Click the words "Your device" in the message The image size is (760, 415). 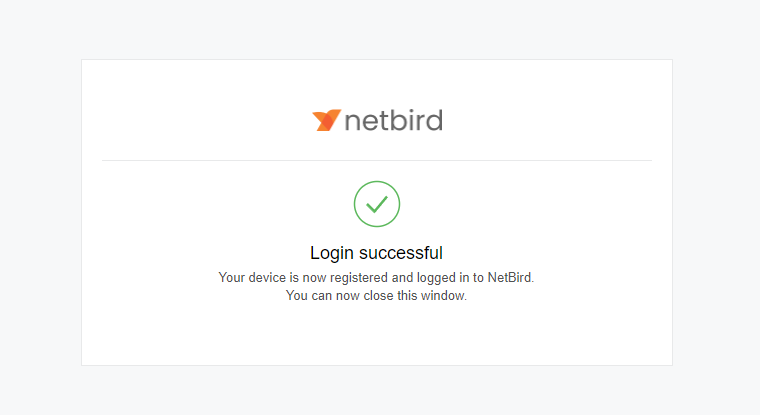(x=250, y=277)
